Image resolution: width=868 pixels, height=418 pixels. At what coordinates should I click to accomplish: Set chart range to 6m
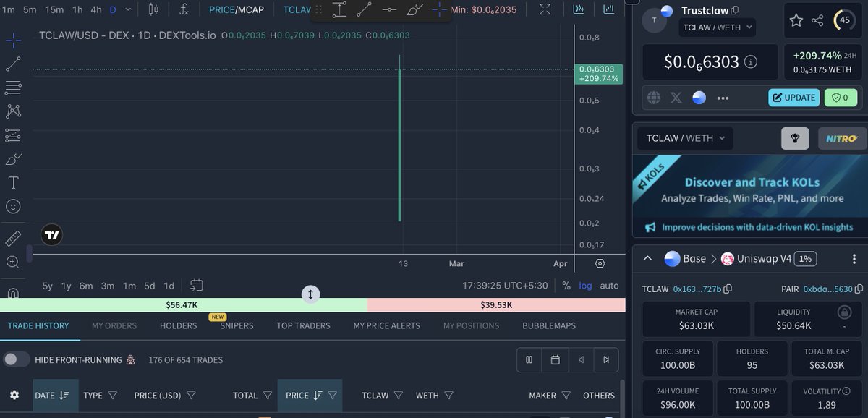point(86,286)
